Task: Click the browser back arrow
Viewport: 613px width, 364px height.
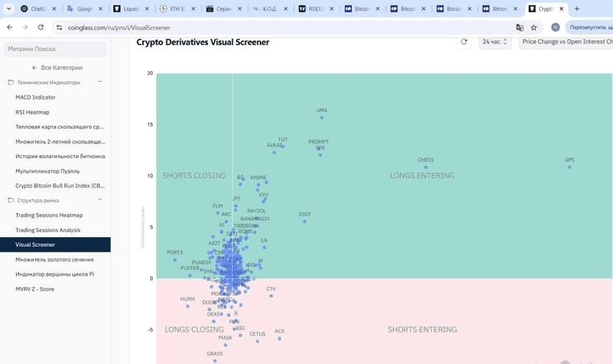Action: (x=9, y=27)
